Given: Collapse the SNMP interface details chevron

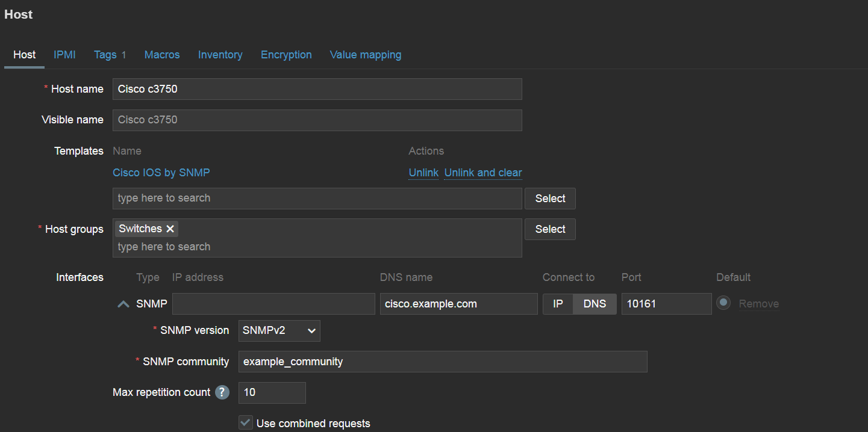Looking at the screenshot, I should coord(123,304).
